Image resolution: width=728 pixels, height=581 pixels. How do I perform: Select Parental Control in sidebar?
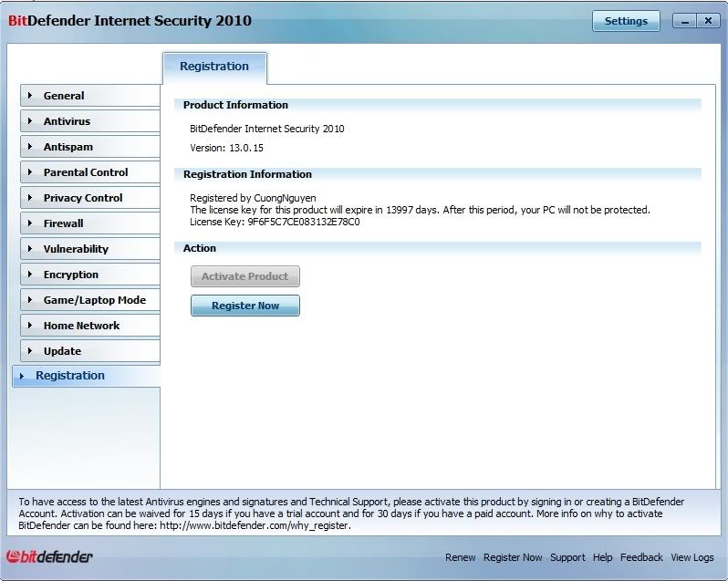(90, 172)
